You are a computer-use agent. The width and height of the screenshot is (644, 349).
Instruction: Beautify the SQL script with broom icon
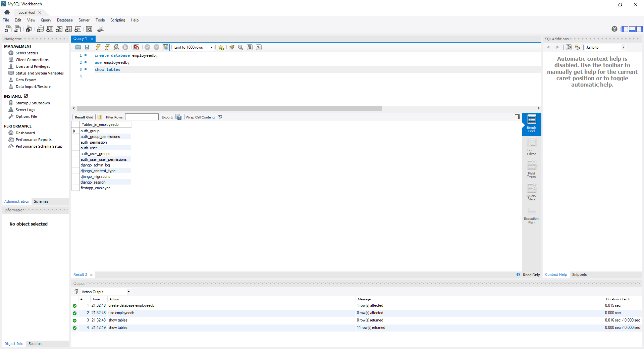tap(232, 47)
